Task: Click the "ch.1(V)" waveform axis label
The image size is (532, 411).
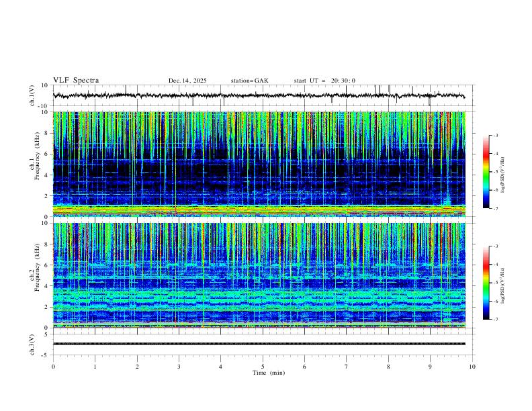Action: 32,95
